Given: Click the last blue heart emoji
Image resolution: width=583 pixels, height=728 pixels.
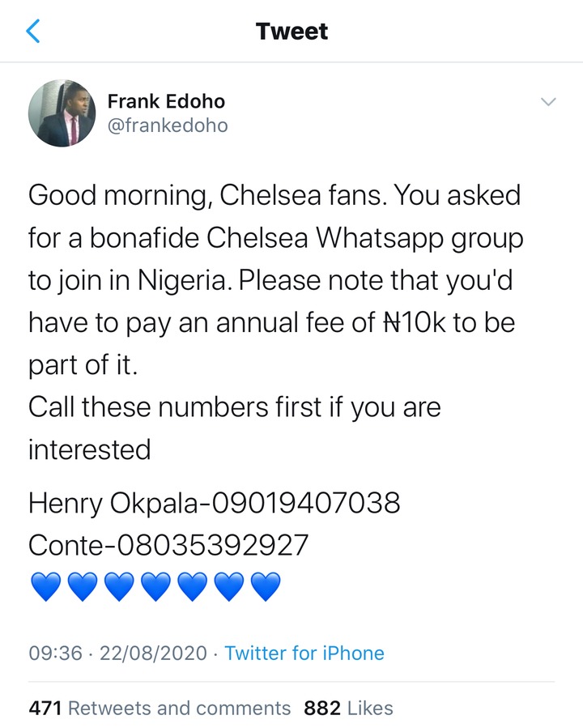Looking at the screenshot, I should point(265,586).
